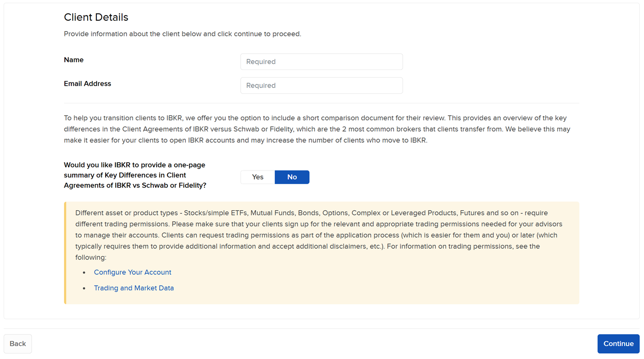This screenshot has width=644, height=359.
Task: Return to the previous step via Back
Action: point(18,343)
